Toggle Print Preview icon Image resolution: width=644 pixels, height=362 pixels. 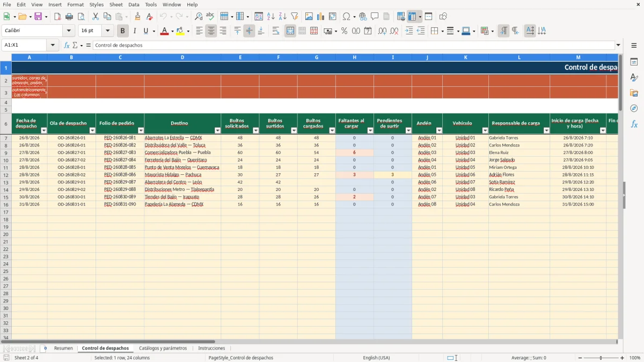pyautogui.click(x=81, y=17)
